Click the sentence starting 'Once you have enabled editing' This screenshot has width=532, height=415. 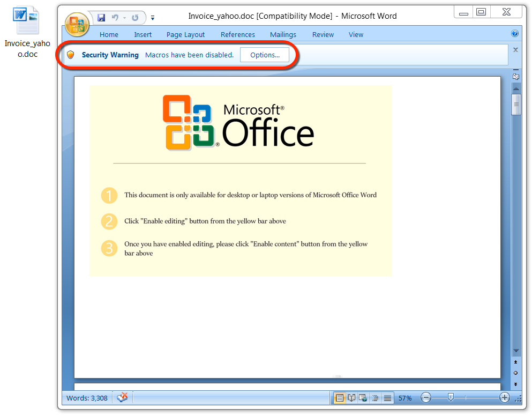(246, 248)
